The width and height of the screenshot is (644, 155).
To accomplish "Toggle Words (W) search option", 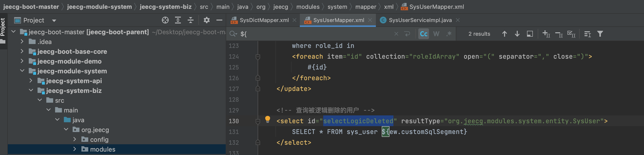I will (x=436, y=34).
